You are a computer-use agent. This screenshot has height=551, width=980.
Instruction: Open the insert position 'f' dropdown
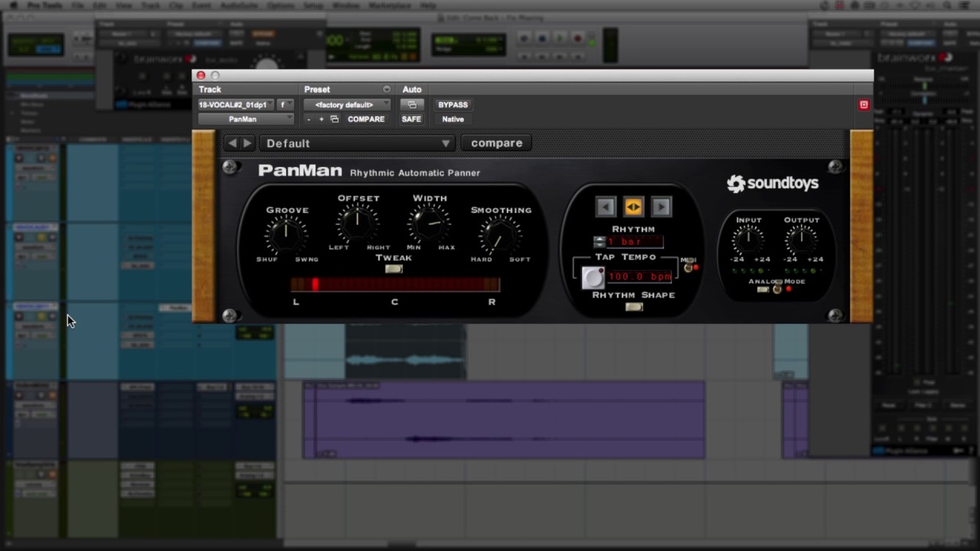click(285, 105)
